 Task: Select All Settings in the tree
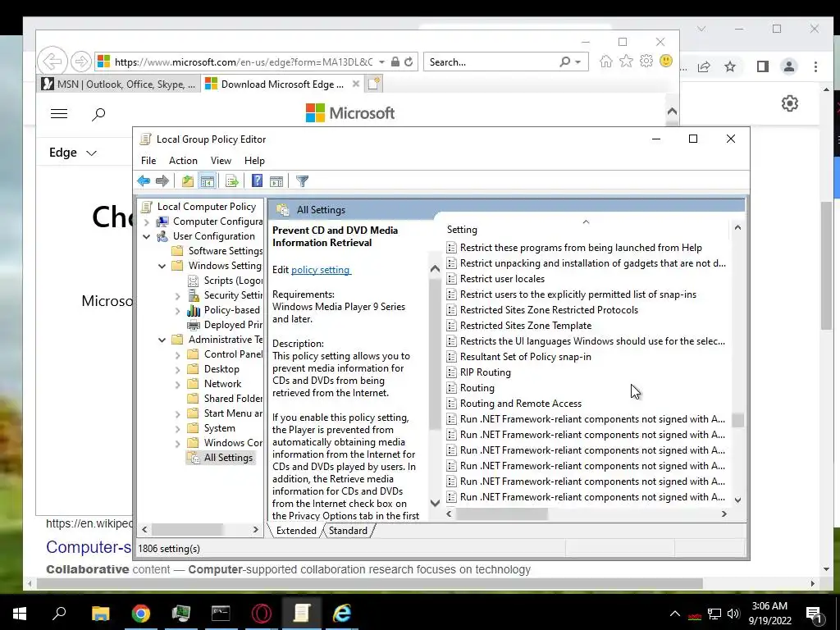[228, 458]
